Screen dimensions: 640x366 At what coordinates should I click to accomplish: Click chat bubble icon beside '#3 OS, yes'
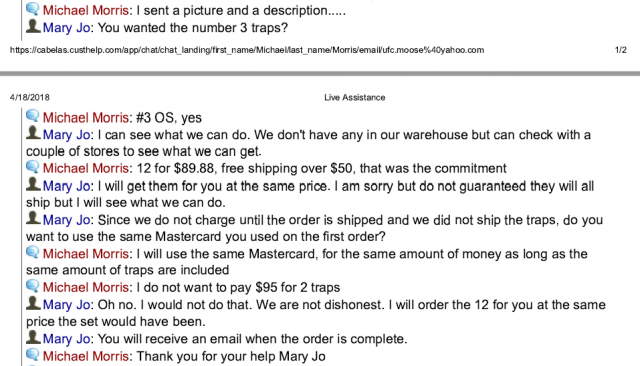[x=33, y=116]
